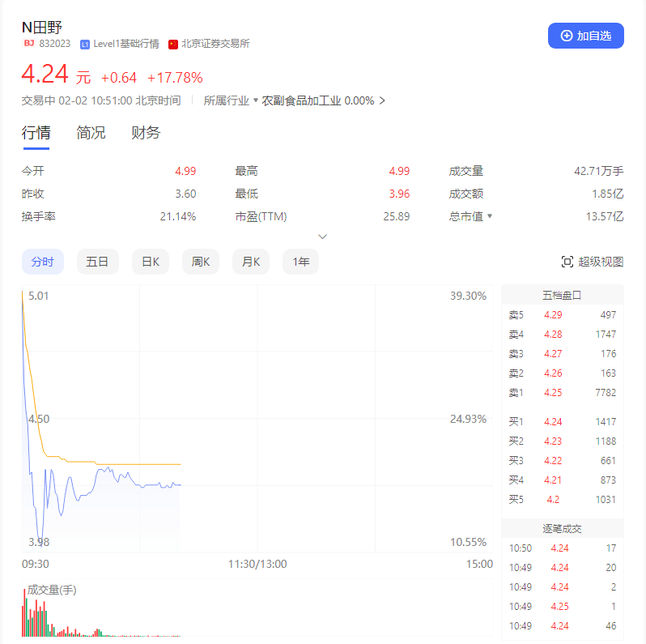This screenshot has height=644, width=646.
Task: Click 卖2 row price 4.26
Action: pyautogui.click(x=553, y=373)
